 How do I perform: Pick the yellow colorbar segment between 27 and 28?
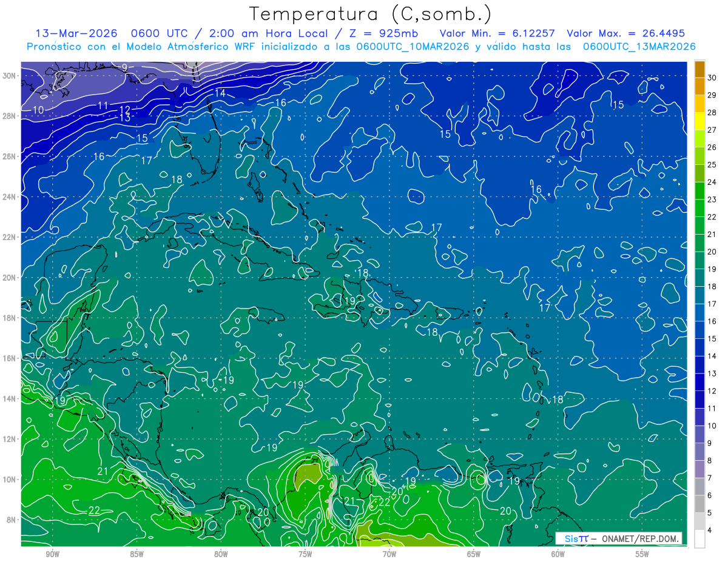pyautogui.click(x=699, y=121)
